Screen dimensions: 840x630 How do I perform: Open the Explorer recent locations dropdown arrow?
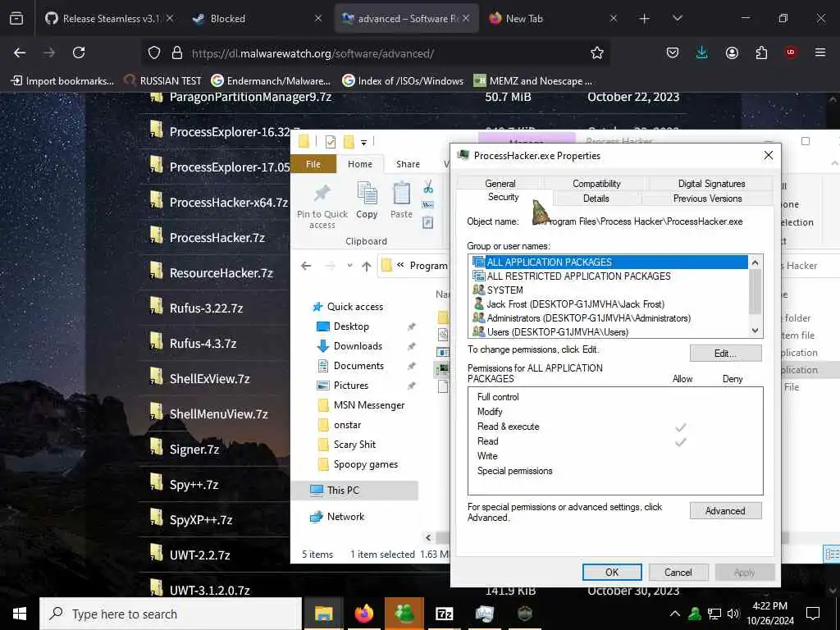click(349, 266)
